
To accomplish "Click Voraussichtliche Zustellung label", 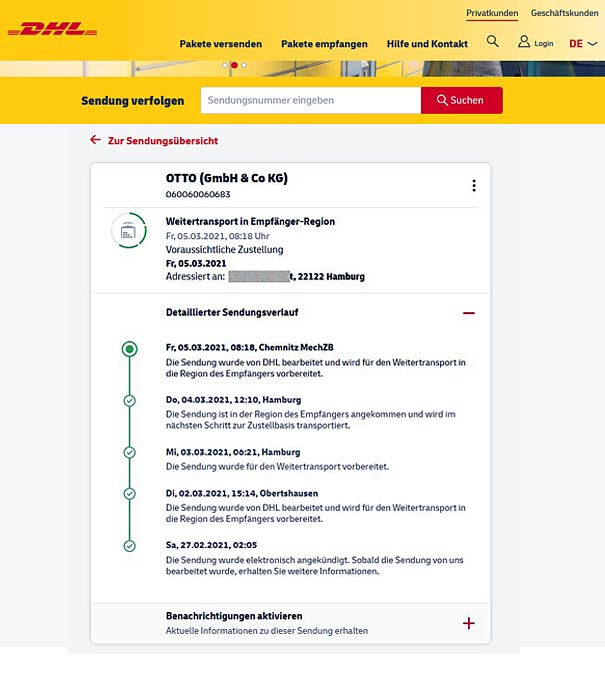I will (225, 250).
